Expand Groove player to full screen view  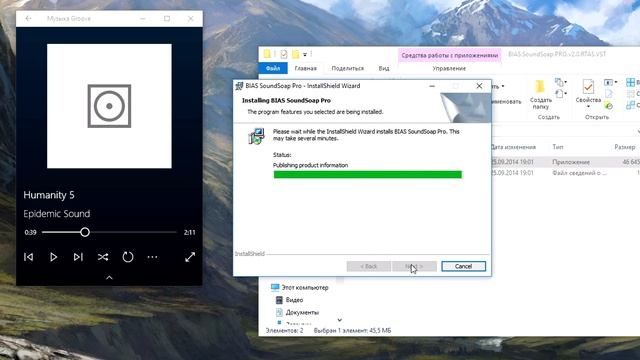point(190,257)
